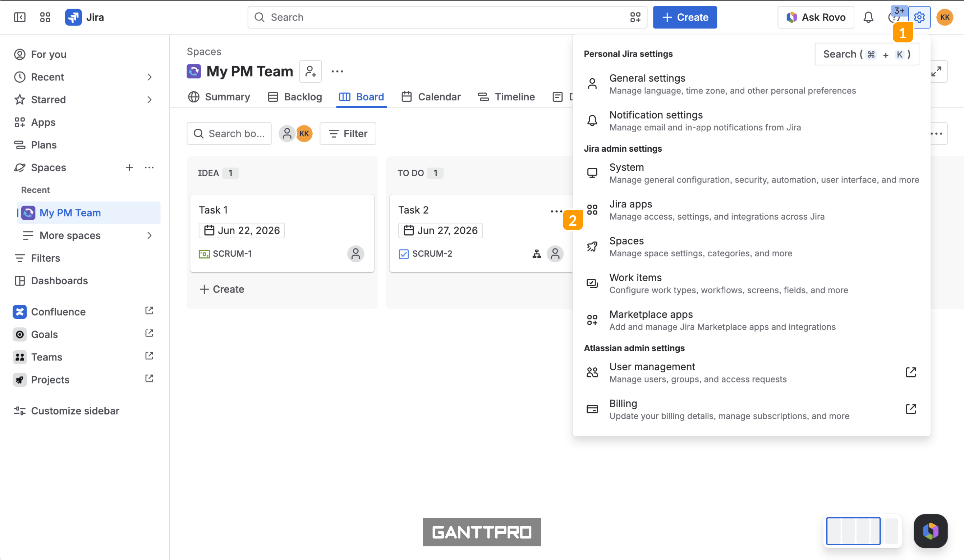
Task: Open User management in Atlassian admin
Action: click(751, 373)
